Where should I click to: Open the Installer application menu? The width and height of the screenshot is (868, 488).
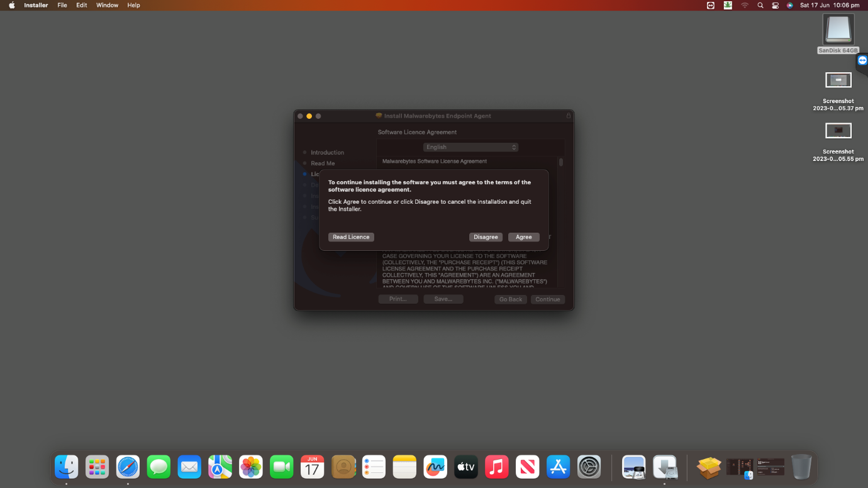pyautogui.click(x=36, y=5)
